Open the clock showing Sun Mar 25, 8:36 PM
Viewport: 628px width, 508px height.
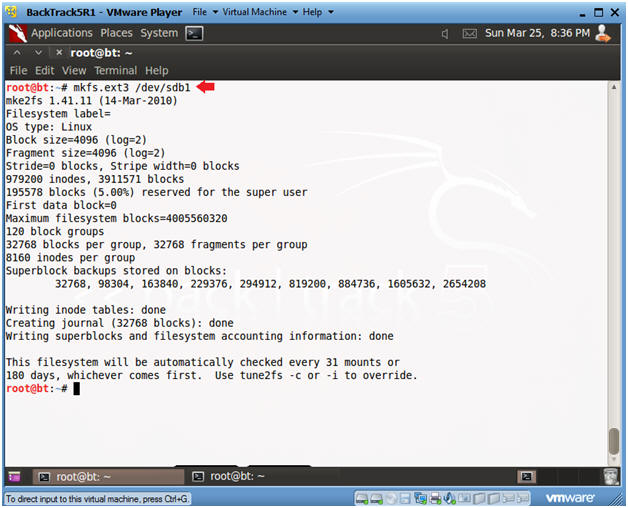click(537, 33)
